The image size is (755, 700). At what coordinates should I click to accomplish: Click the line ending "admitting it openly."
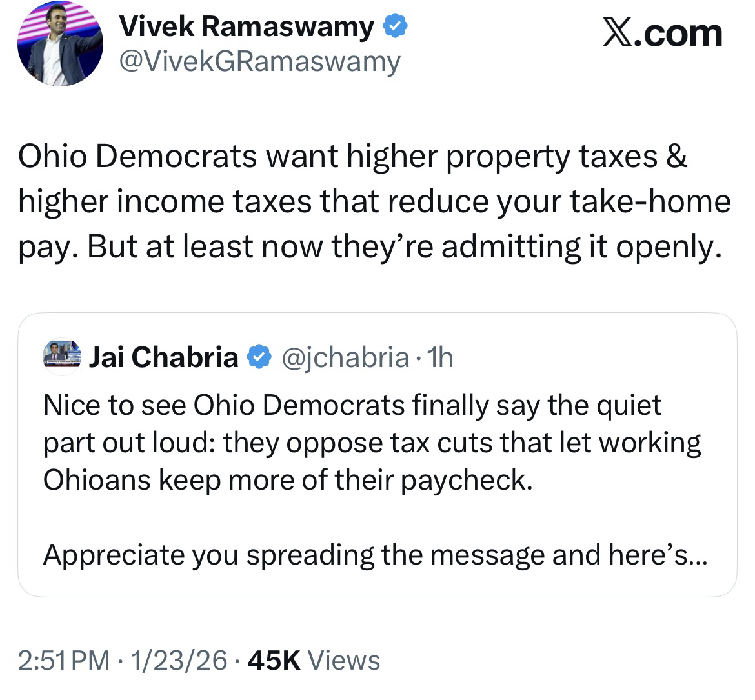[368, 246]
